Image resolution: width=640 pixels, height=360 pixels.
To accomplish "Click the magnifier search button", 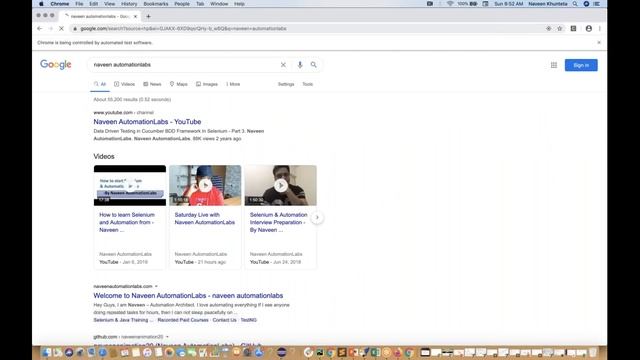I will pos(313,65).
